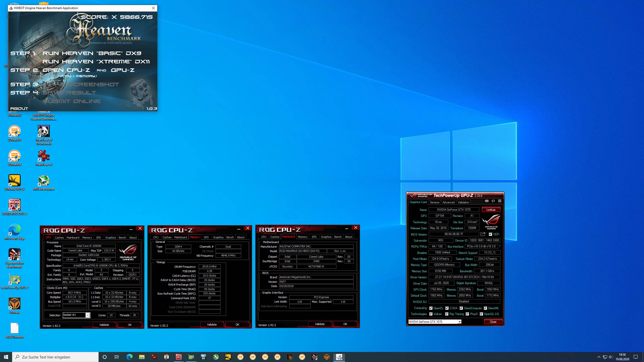Screen dimensions: 644x362
Task: Open TechPowerUp GPU-Z desktop shortcut
Action: coord(14,281)
